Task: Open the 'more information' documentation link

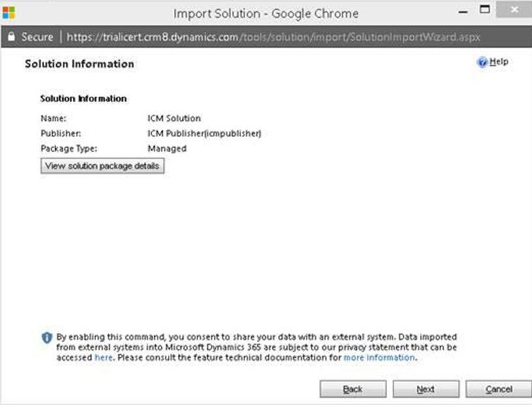Action: coord(379,358)
